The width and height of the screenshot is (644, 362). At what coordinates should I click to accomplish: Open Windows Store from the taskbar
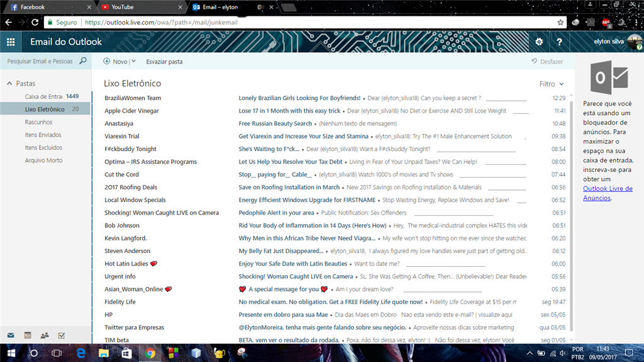[126, 353]
